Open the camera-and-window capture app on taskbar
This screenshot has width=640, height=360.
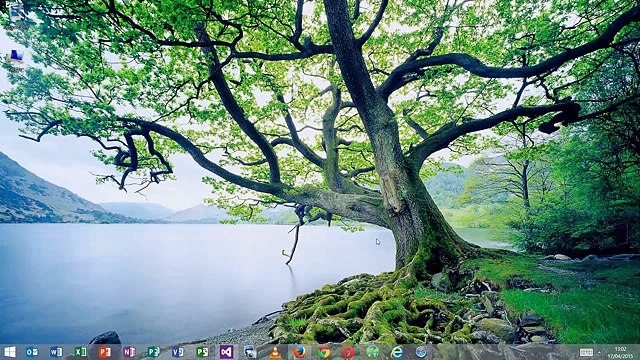tap(250, 352)
